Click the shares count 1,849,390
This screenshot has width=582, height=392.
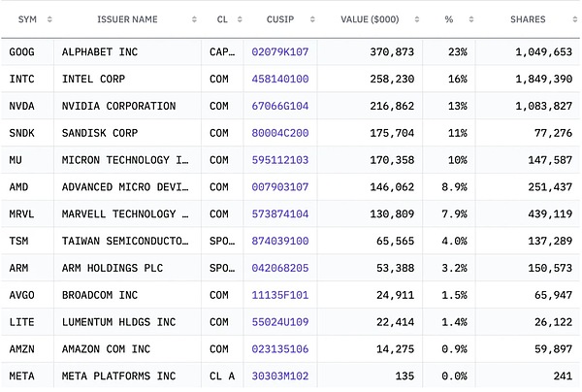pyautogui.click(x=544, y=79)
